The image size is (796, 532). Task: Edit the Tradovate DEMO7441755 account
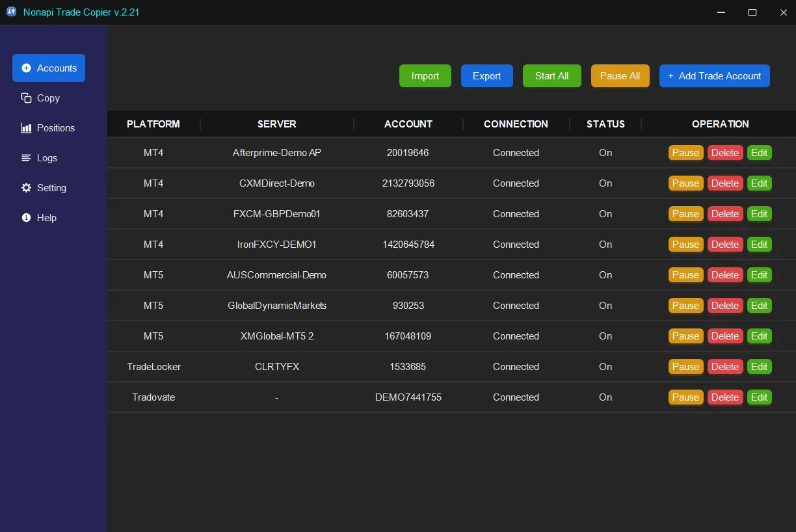(760, 397)
